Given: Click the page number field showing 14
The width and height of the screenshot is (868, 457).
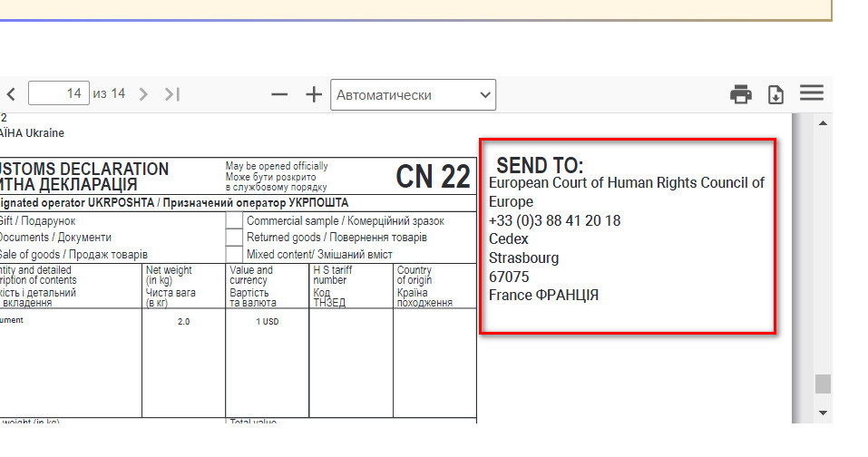Looking at the screenshot, I should point(57,93).
